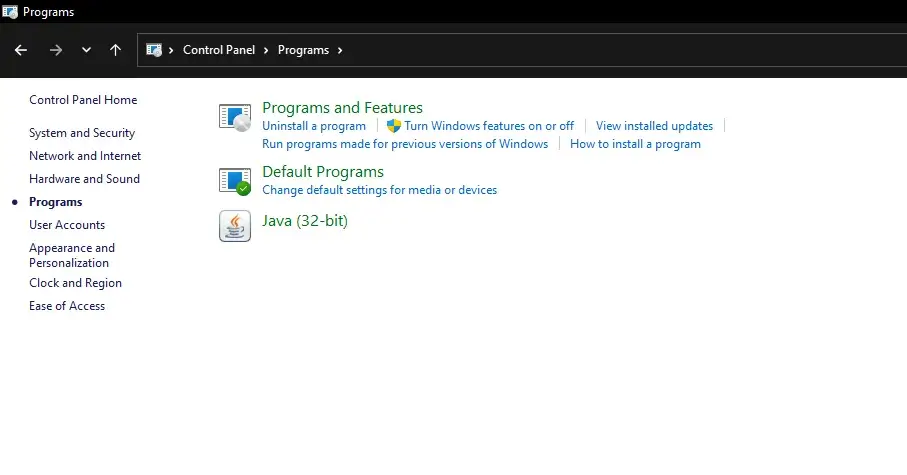This screenshot has height=475, width=907.
Task: Open Hardware and Sound category
Action: pyautogui.click(x=84, y=179)
